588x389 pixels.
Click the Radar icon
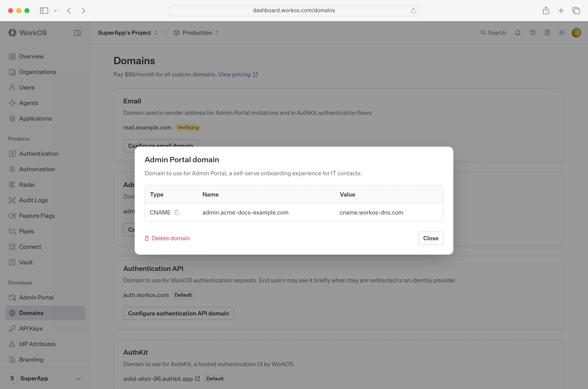coord(12,184)
